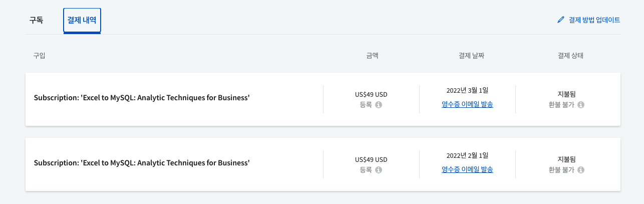Click the pencil icon beside 결제 방법 업데이트
This screenshot has height=204, width=644.
(561, 20)
